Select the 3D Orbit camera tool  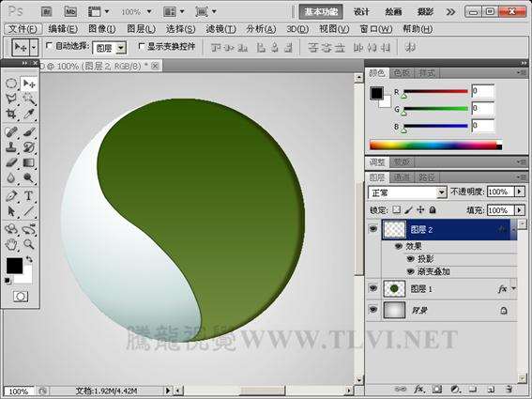[x=29, y=229]
